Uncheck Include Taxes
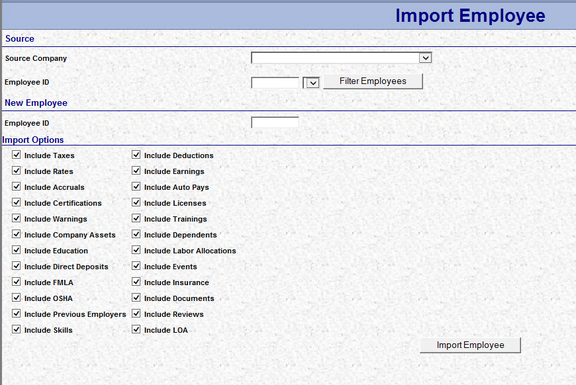Screen dimensions: 576x385 (x=16, y=155)
